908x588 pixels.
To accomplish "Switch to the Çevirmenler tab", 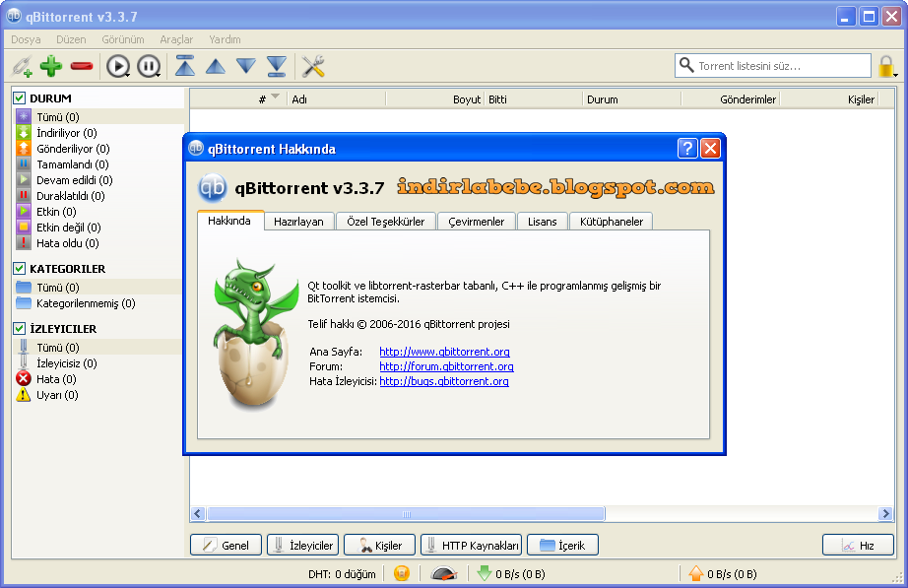I will pyautogui.click(x=476, y=222).
